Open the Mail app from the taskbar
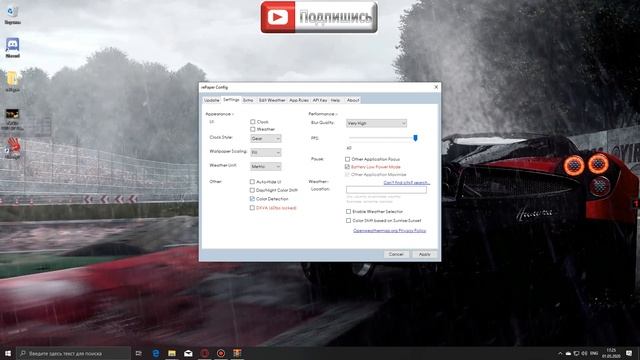The image size is (640, 360). pyautogui.click(x=188, y=353)
